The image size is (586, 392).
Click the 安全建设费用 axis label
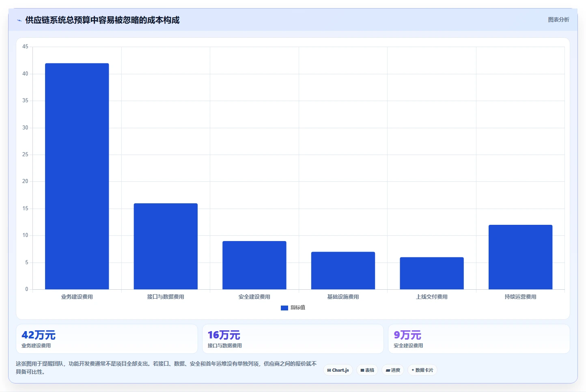(254, 297)
